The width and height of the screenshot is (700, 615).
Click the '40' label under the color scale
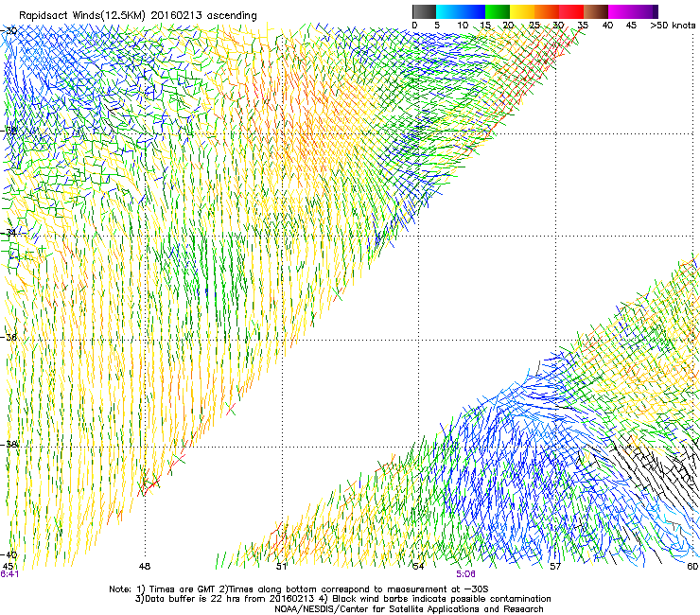point(607,26)
